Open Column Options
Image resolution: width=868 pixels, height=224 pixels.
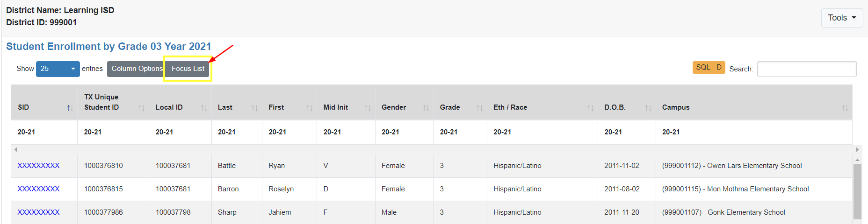pos(136,69)
